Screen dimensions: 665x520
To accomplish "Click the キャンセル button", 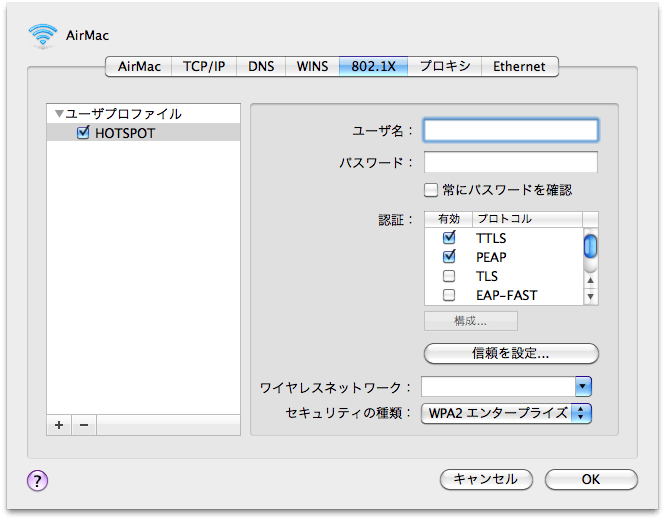I will coord(486,479).
